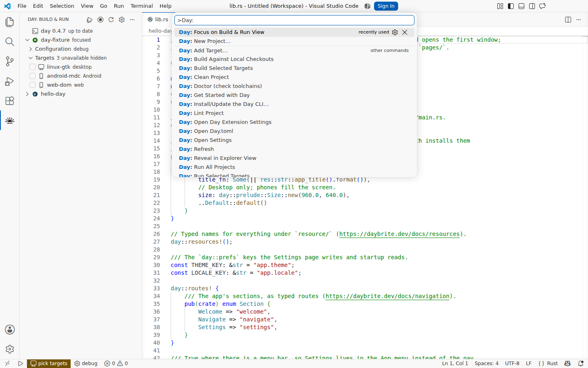The image size is (588, 368).
Task: Open the Source Control view
Action: point(10,61)
